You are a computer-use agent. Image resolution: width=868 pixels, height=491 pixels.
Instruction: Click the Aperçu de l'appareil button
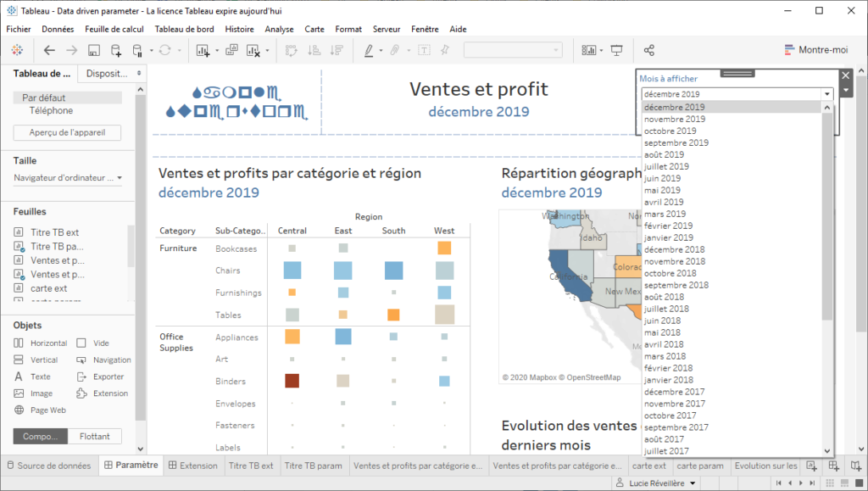67,132
